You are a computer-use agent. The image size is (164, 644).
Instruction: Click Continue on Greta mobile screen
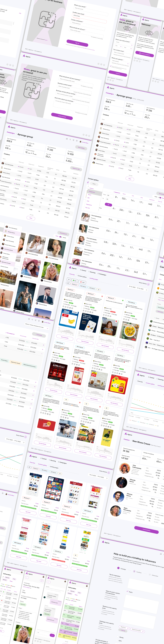point(118,74)
